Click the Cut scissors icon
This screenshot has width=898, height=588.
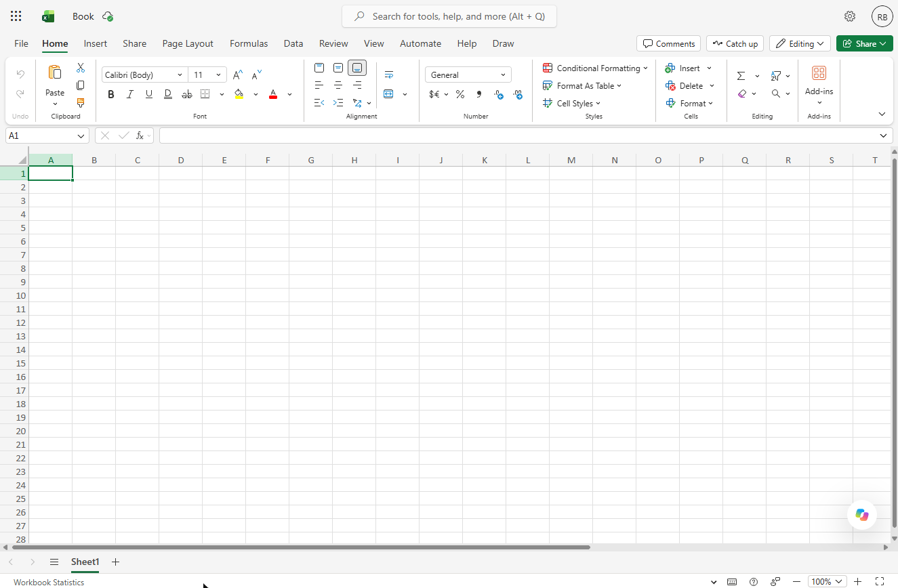pos(81,68)
